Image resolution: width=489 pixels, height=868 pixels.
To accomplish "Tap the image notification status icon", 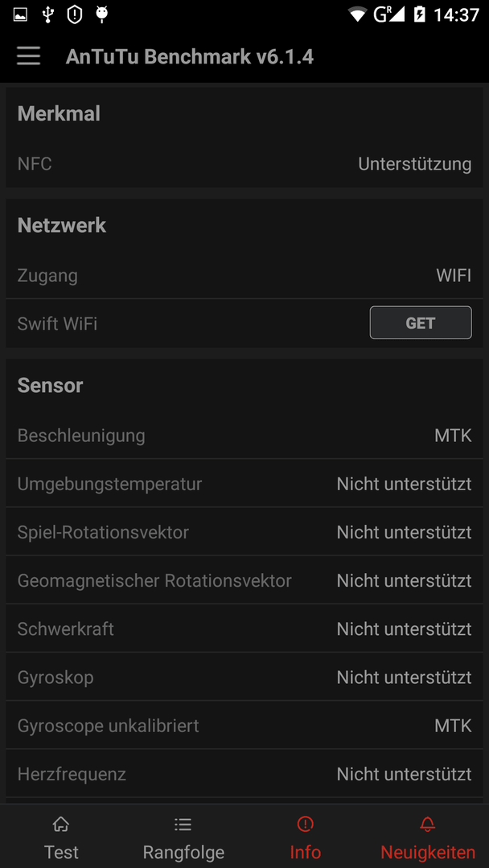I will coord(20,15).
